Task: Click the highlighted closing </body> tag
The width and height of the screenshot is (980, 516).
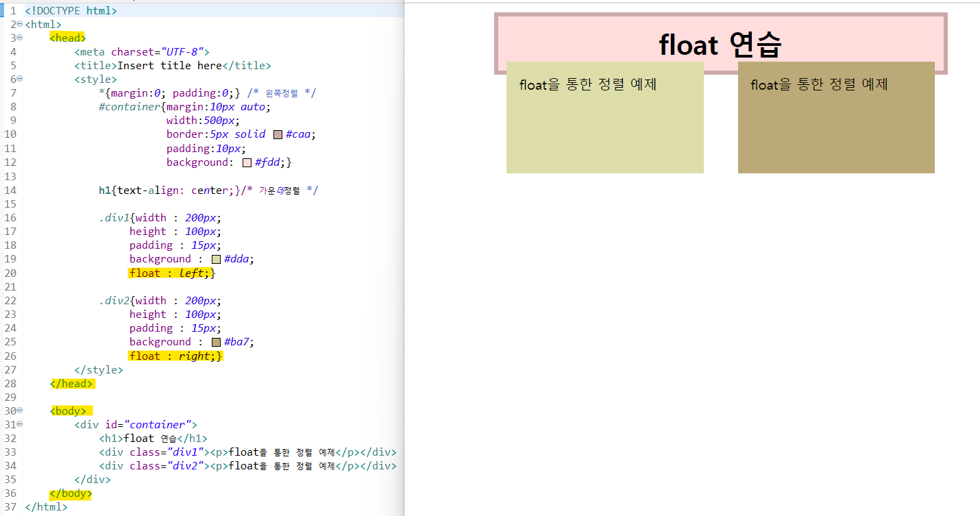Action: (71, 493)
